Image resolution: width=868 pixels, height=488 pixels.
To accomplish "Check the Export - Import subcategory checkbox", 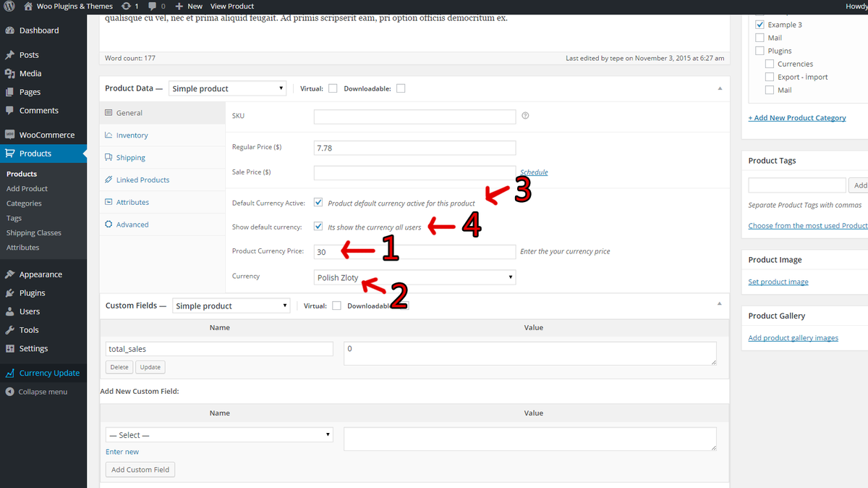I will (x=770, y=77).
